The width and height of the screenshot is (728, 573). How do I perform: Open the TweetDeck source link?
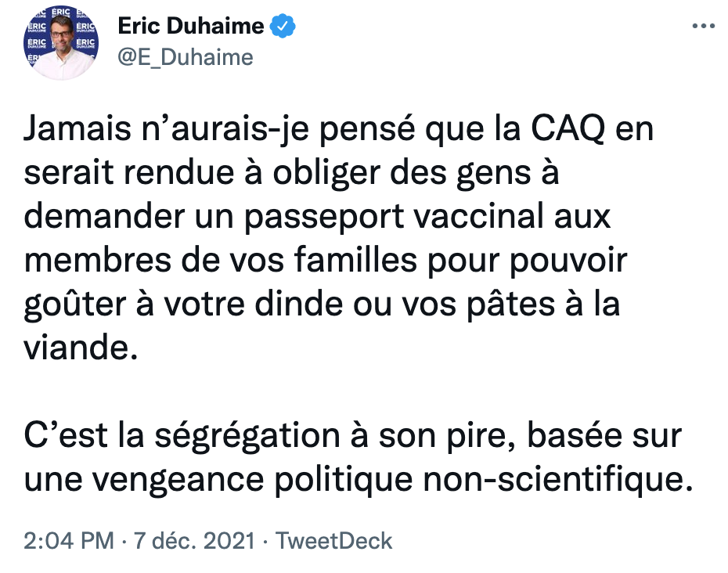tap(333, 541)
